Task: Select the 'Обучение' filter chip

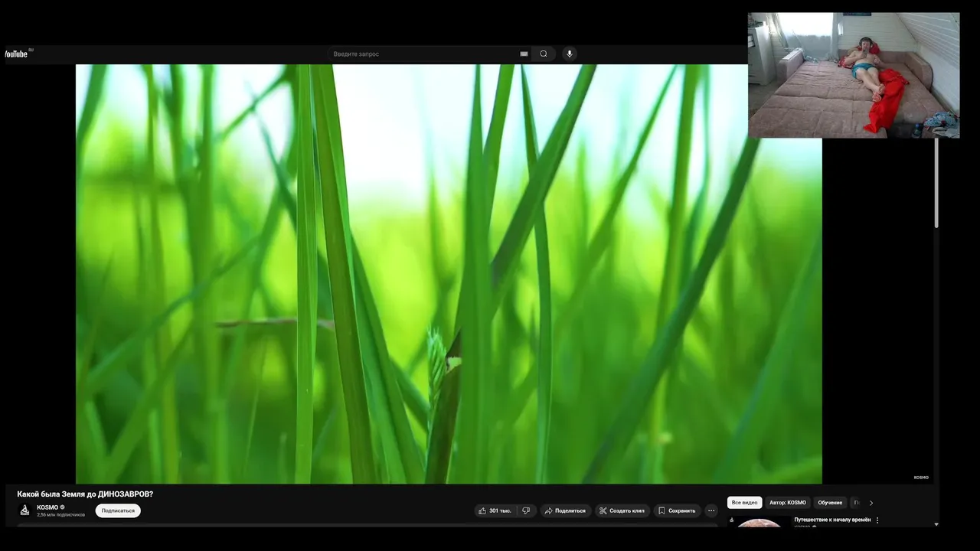Action: pyautogui.click(x=830, y=503)
